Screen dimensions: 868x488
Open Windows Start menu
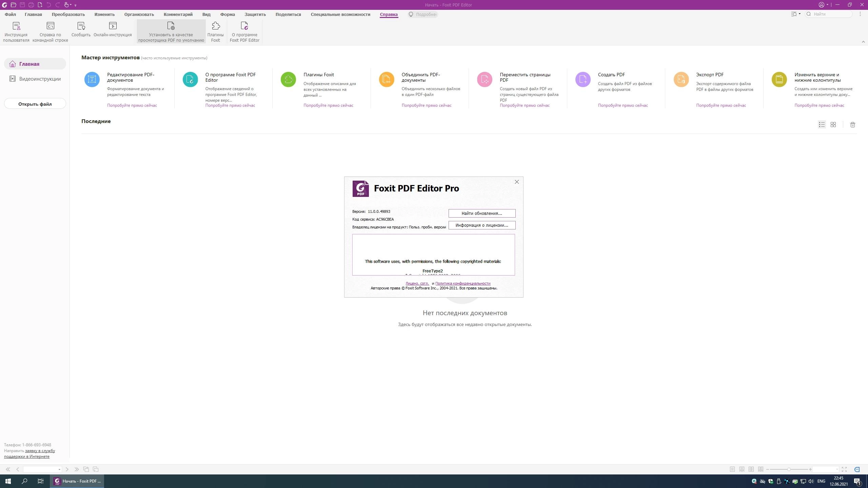(x=8, y=481)
